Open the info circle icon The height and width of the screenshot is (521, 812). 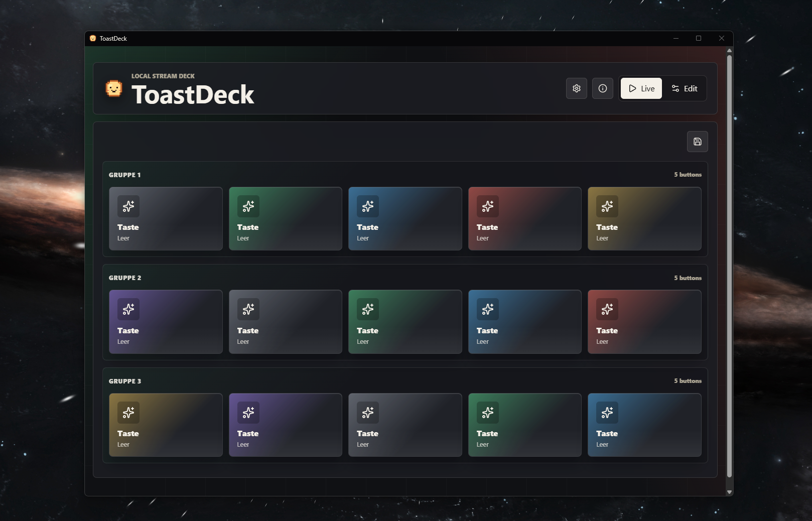pos(603,88)
